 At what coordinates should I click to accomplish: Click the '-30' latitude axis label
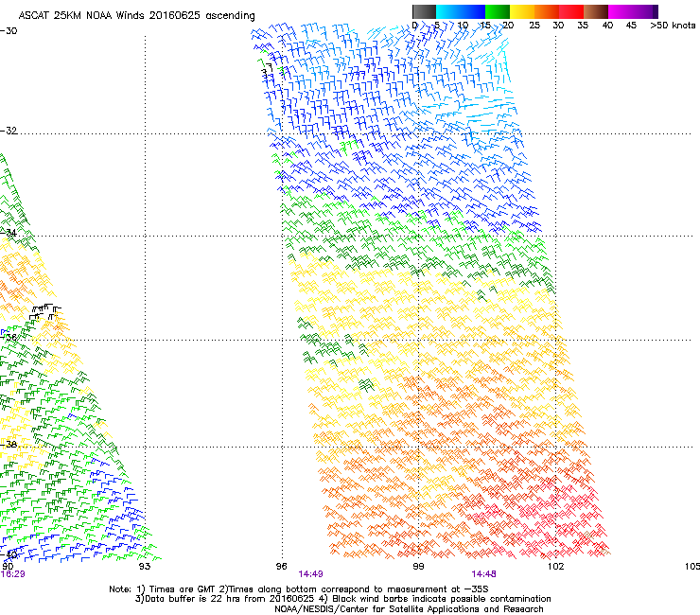[x=9, y=31]
